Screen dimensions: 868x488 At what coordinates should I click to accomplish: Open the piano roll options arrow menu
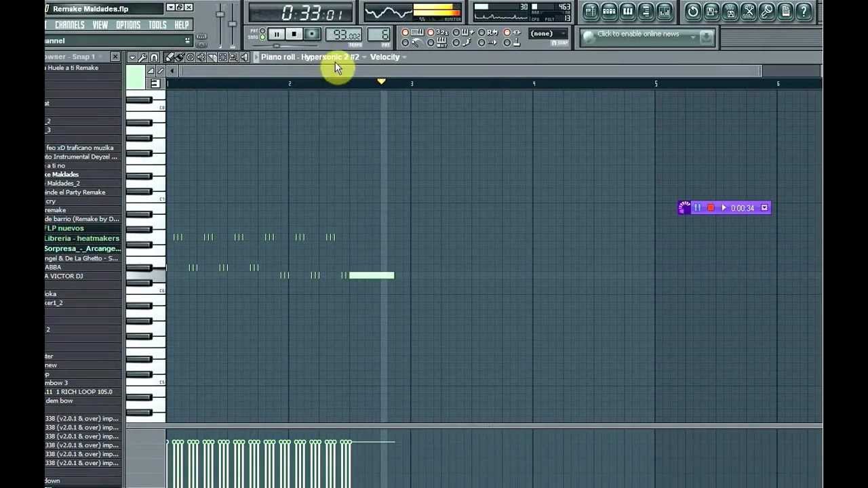pyautogui.click(x=132, y=57)
